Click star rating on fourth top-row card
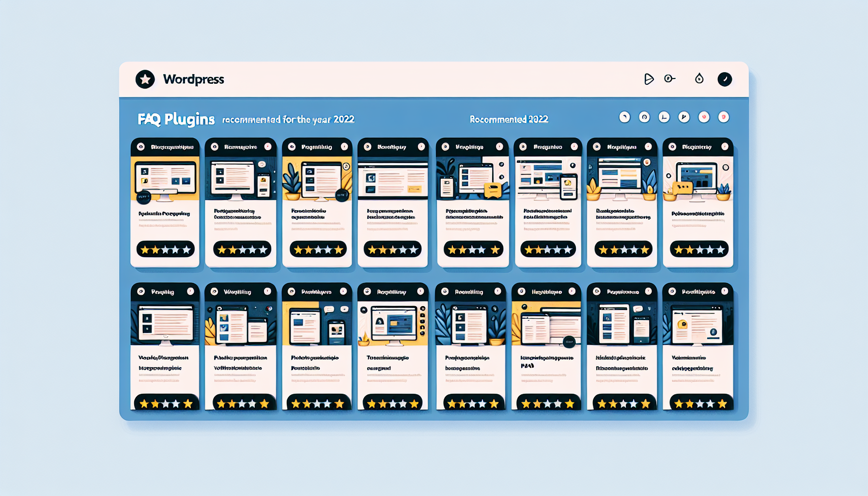 (393, 249)
